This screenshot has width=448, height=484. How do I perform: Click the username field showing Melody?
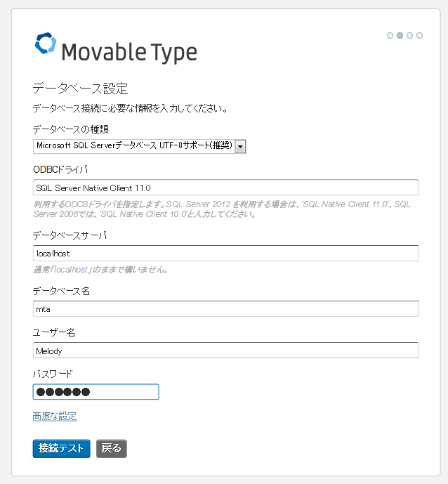[x=226, y=351]
